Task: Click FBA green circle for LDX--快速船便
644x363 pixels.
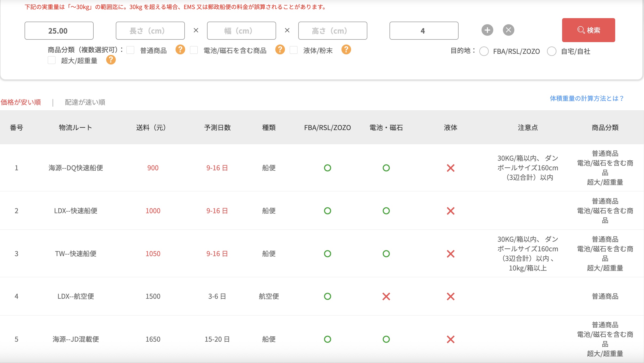Action: 327,211
